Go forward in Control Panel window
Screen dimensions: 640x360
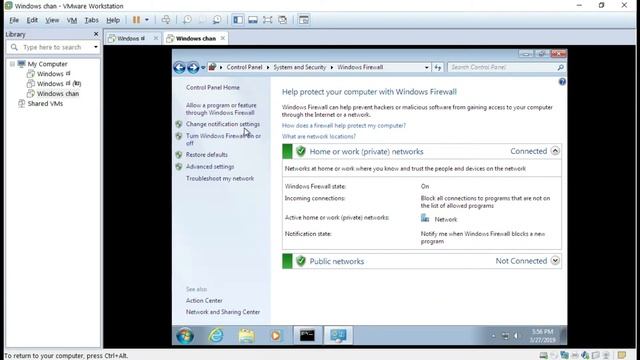pyautogui.click(x=193, y=67)
